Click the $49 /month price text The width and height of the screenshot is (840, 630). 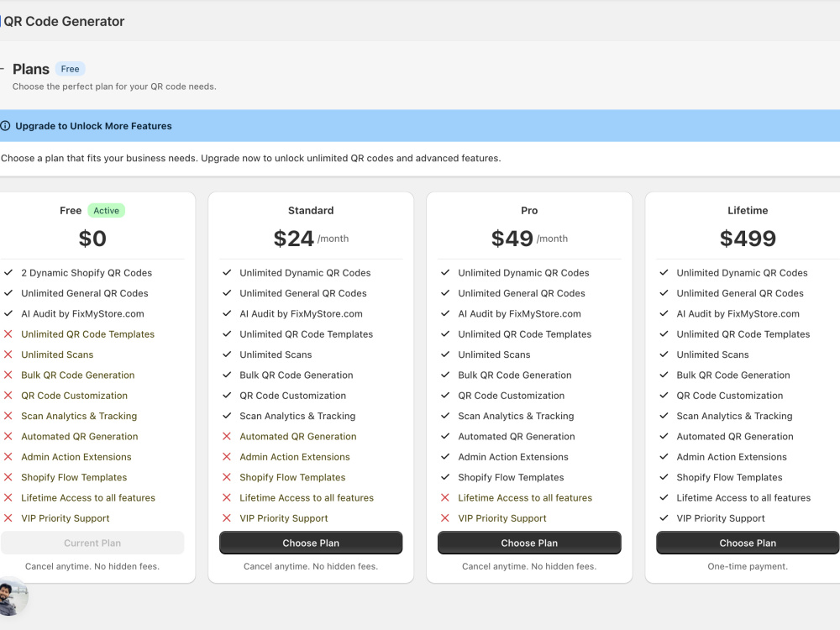529,239
